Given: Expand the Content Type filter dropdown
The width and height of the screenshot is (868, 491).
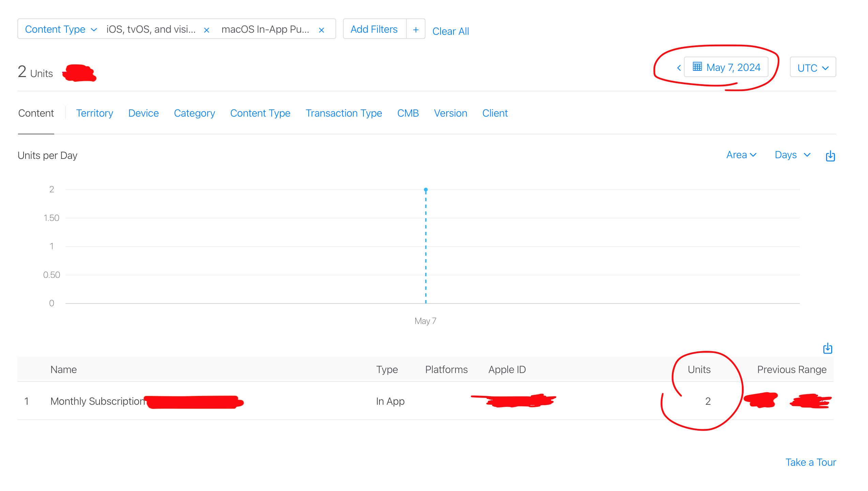Looking at the screenshot, I should point(61,29).
